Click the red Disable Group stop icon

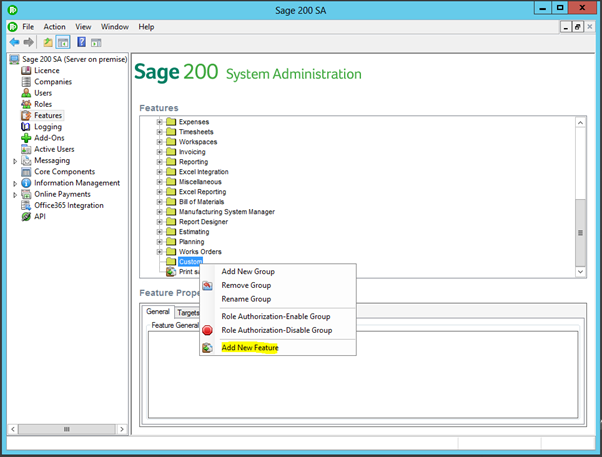207,330
